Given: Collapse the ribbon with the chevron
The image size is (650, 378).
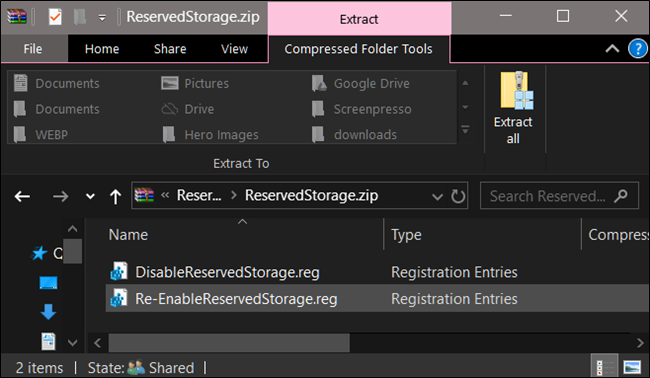Looking at the screenshot, I should 612,49.
